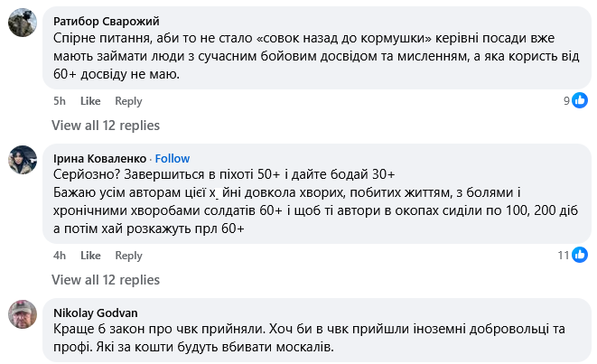Screen dimensions: 597x364
Task: Like Ратибор Сварожий's comment
Action: point(90,101)
